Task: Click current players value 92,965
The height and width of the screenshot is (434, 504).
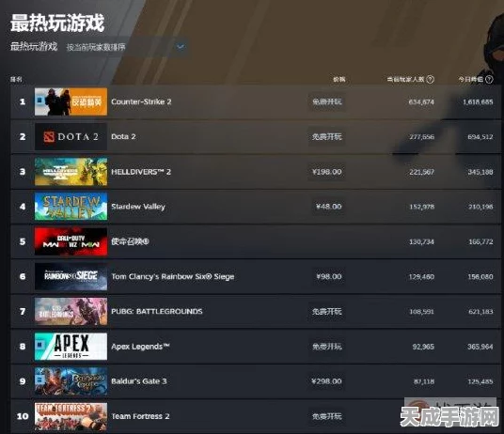Action: [x=423, y=347]
